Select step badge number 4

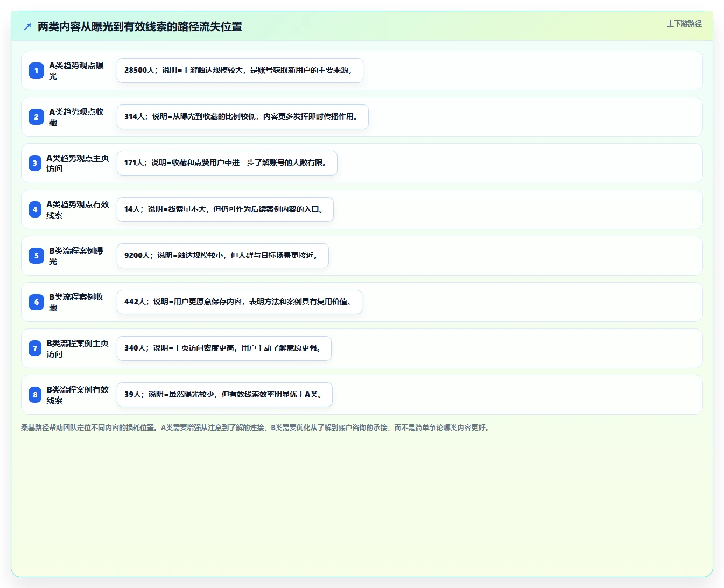pos(35,209)
